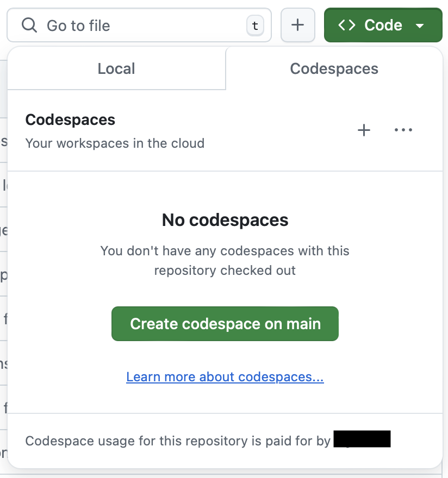Image resolution: width=448 pixels, height=478 pixels.
Task: Open the plus add file menu beside search
Action: (x=297, y=25)
